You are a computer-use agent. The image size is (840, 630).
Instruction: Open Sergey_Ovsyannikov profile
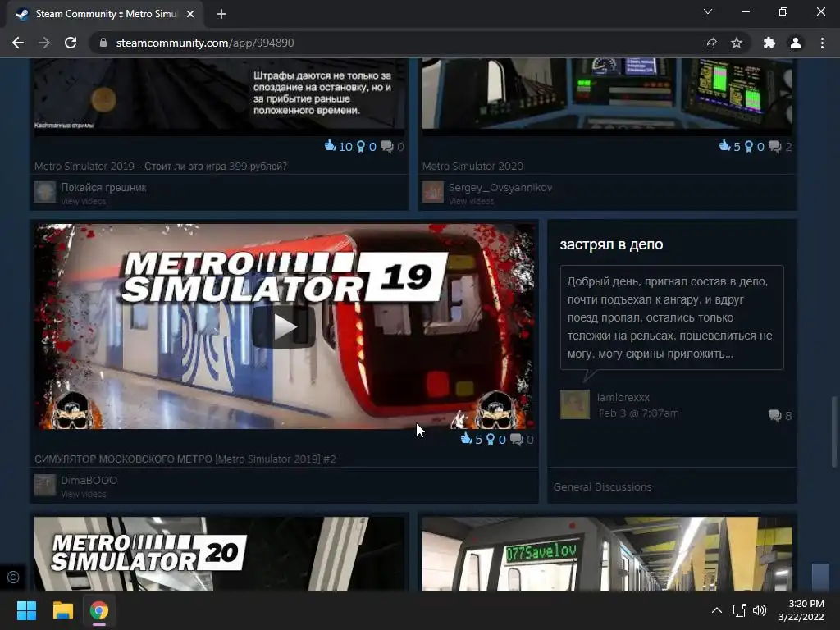click(x=500, y=188)
